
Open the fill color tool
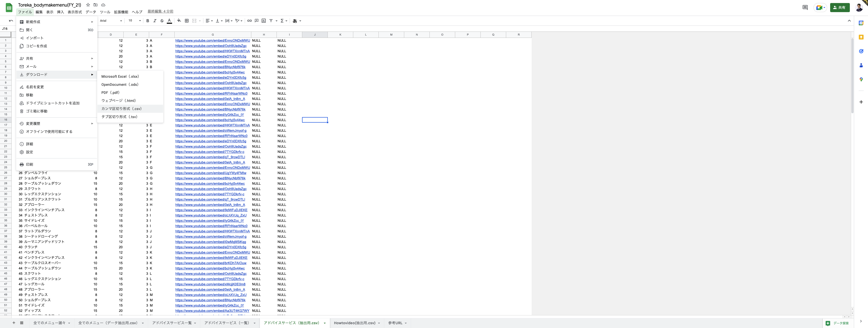coord(179,21)
